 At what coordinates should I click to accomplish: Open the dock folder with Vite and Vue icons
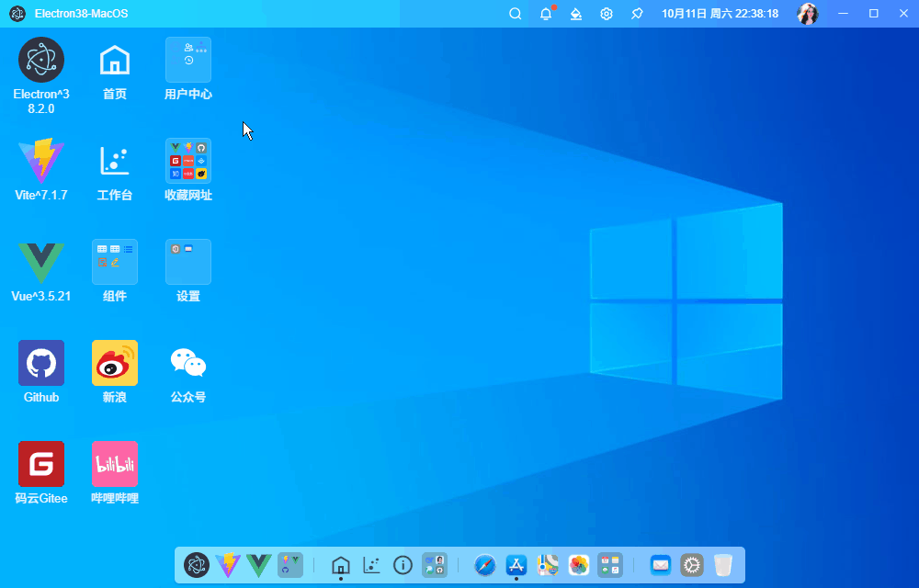pos(290,565)
